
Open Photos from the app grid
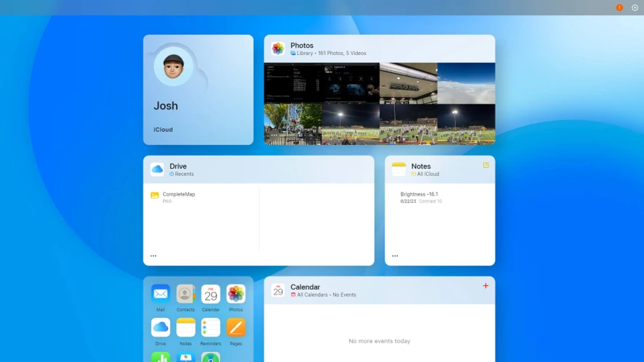click(x=235, y=294)
